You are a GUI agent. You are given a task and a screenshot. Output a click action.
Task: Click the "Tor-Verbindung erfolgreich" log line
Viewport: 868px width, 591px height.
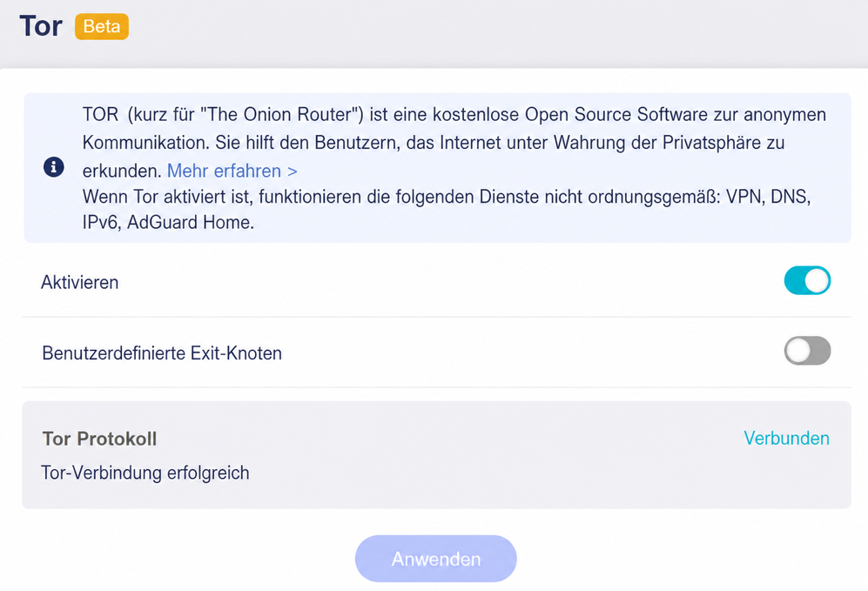(x=145, y=473)
